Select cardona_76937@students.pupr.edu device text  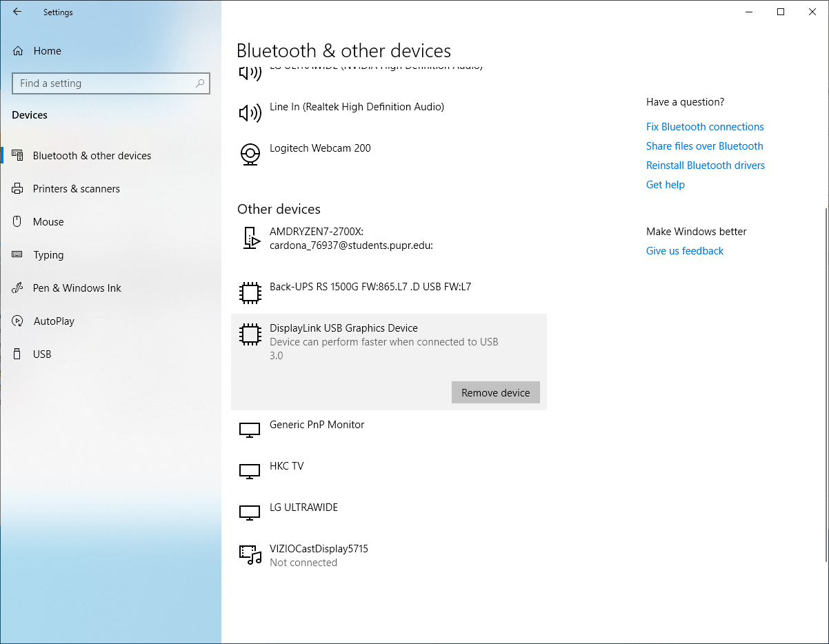coord(351,245)
